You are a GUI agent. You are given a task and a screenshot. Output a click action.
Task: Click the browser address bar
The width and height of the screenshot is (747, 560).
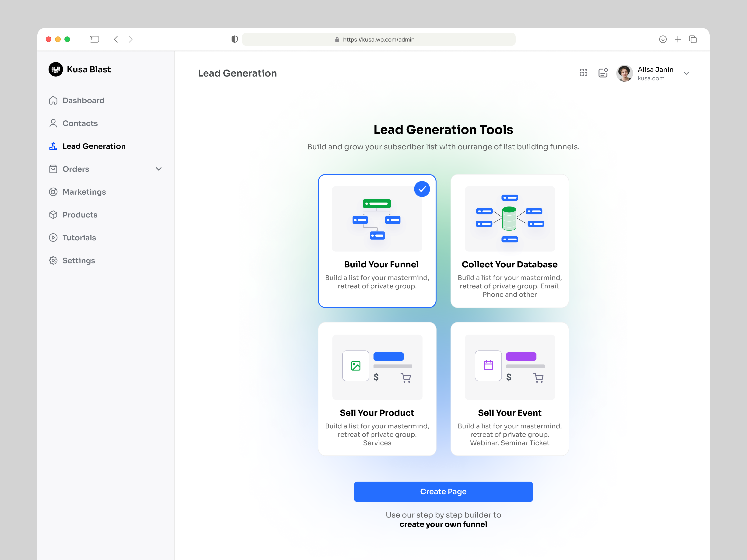pos(379,39)
